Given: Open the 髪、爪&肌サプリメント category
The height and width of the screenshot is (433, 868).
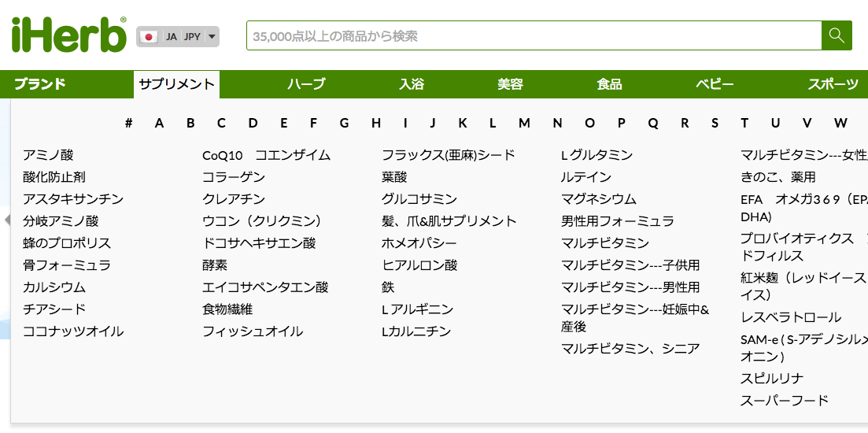Looking at the screenshot, I should (x=449, y=221).
